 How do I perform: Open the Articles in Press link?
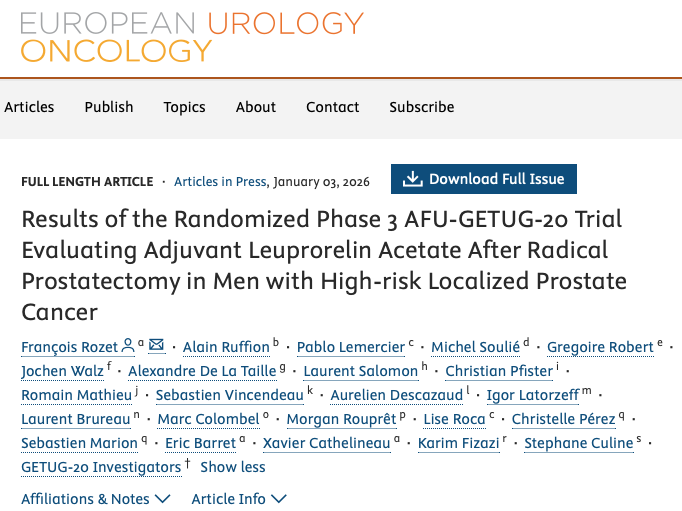pos(220,181)
